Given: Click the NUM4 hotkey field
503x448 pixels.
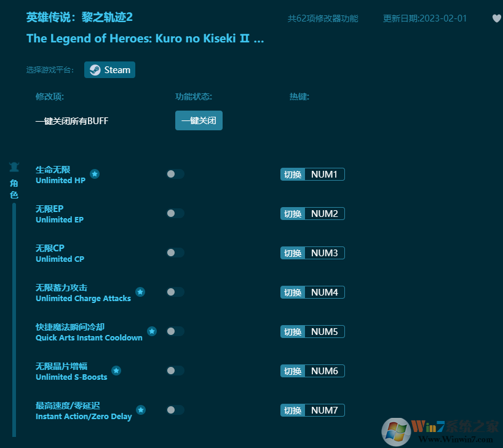Looking at the screenshot, I should tap(325, 292).
